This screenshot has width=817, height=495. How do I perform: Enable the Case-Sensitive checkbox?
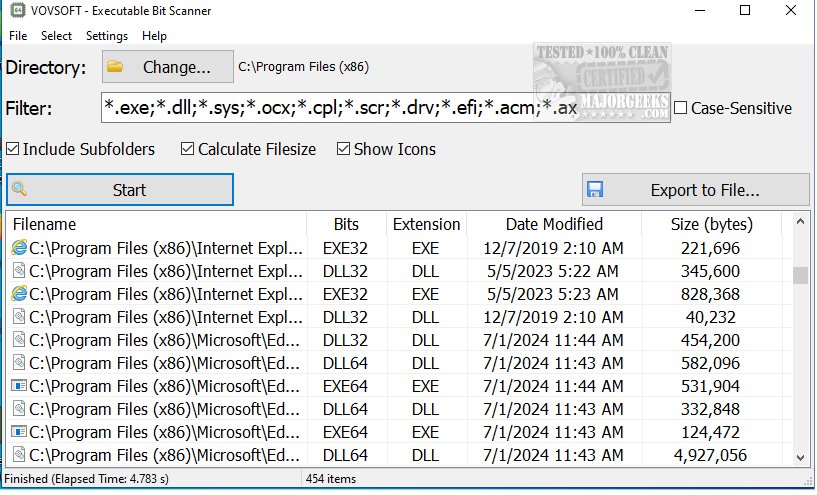[x=681, y=108]
